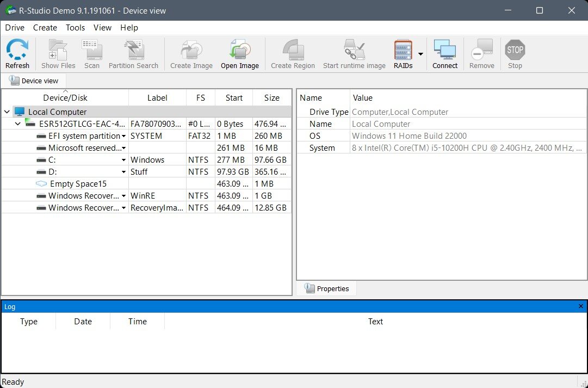Open the Create menu

click(x=45, y=27)
